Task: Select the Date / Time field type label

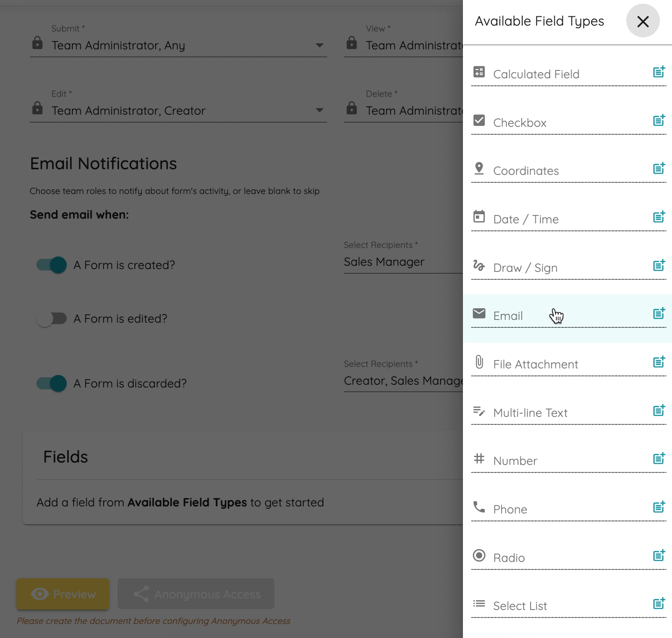Action: (x=526, y=219)
